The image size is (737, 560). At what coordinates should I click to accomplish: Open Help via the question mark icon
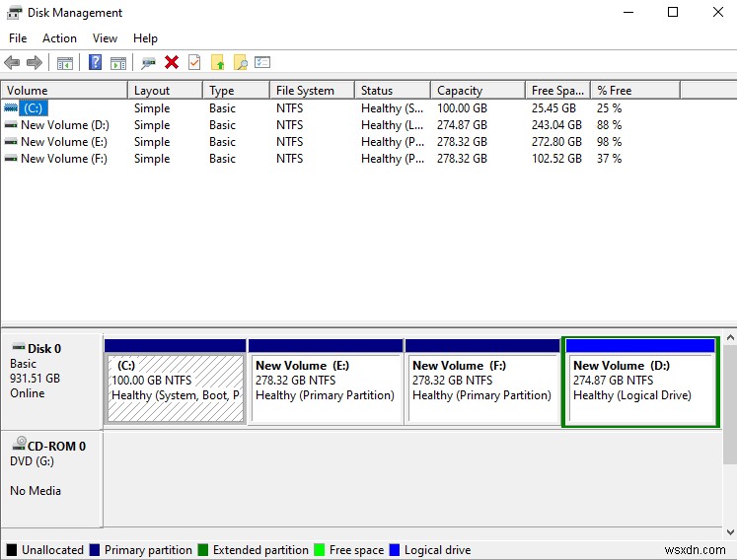click(95, 62)
